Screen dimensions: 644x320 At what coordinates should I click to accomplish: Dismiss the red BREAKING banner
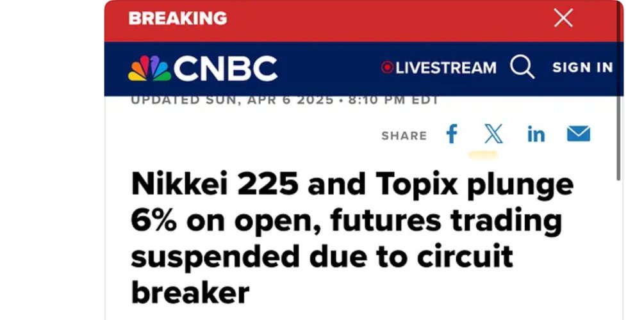(563, 18)
